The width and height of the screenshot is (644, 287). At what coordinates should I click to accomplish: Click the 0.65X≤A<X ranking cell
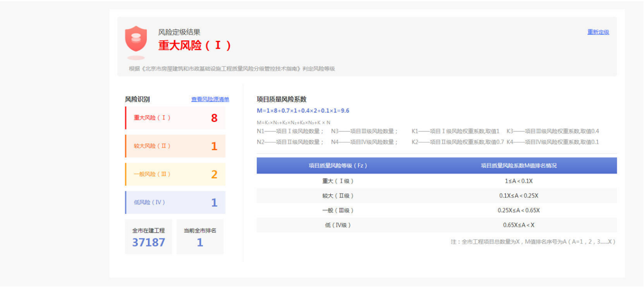[518, 225]
